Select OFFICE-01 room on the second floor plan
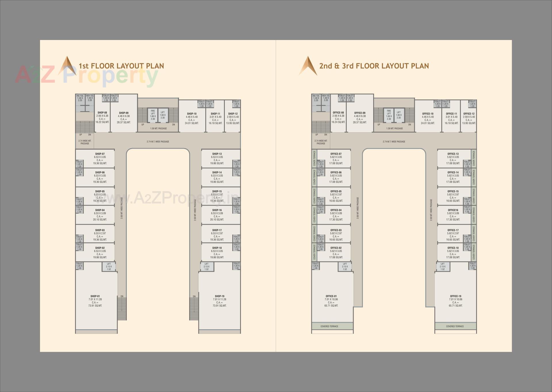The image size is (552, 392). [331, 301]
